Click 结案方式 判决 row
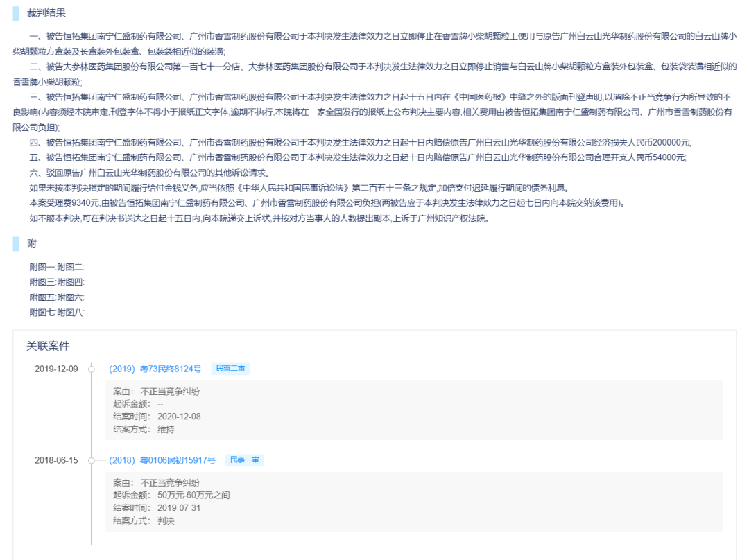749x560 pixels. pos(144,521)
